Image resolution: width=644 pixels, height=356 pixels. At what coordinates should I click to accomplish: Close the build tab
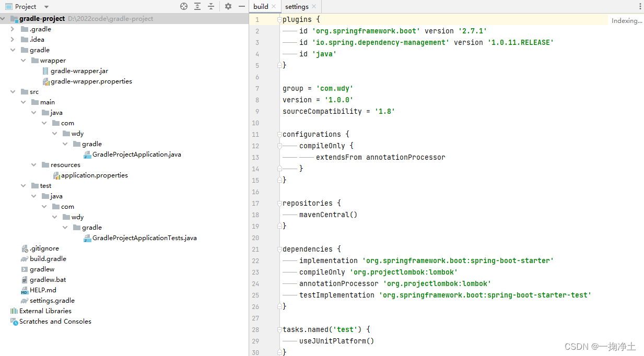coord(274,7)
